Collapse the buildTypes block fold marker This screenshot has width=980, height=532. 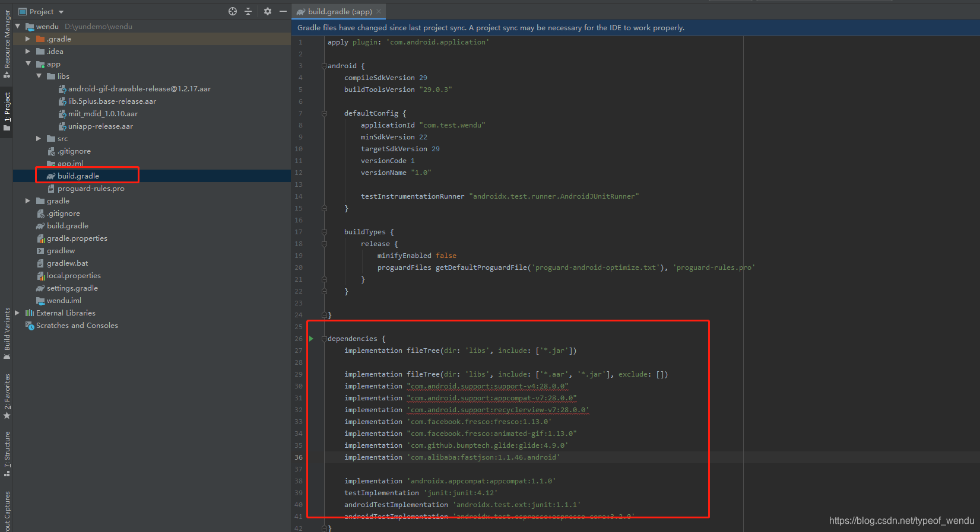pos(324,232)
